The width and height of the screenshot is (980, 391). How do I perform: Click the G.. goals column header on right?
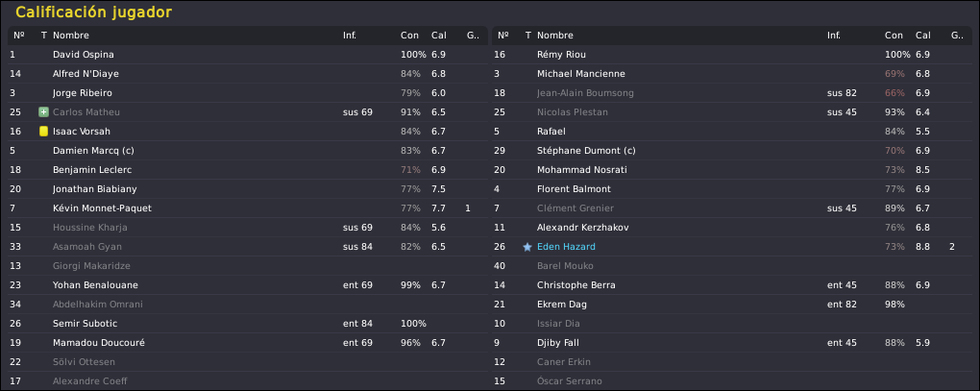tap(957, 36)
